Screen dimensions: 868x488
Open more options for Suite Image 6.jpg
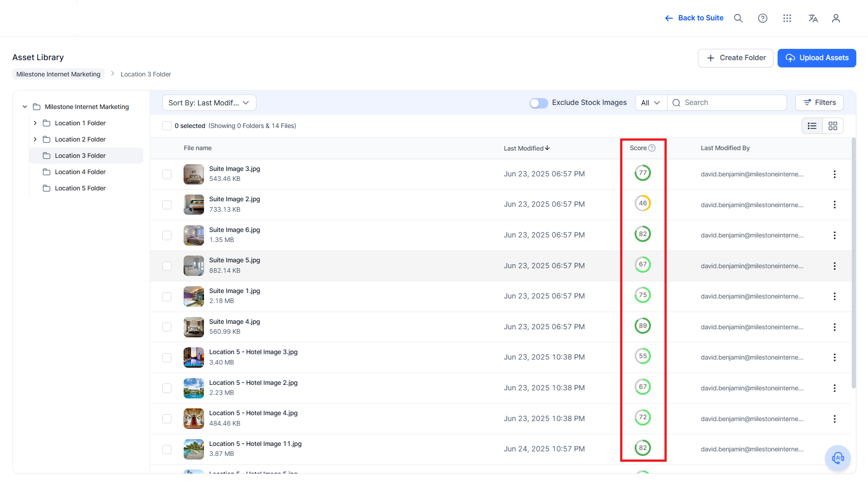tap(835, 235)
